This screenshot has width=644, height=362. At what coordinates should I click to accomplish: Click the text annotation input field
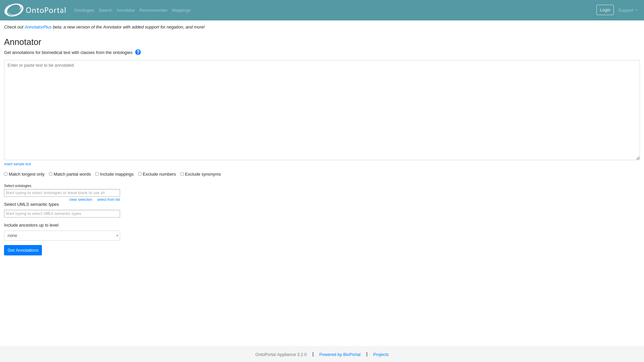[322, 110]
